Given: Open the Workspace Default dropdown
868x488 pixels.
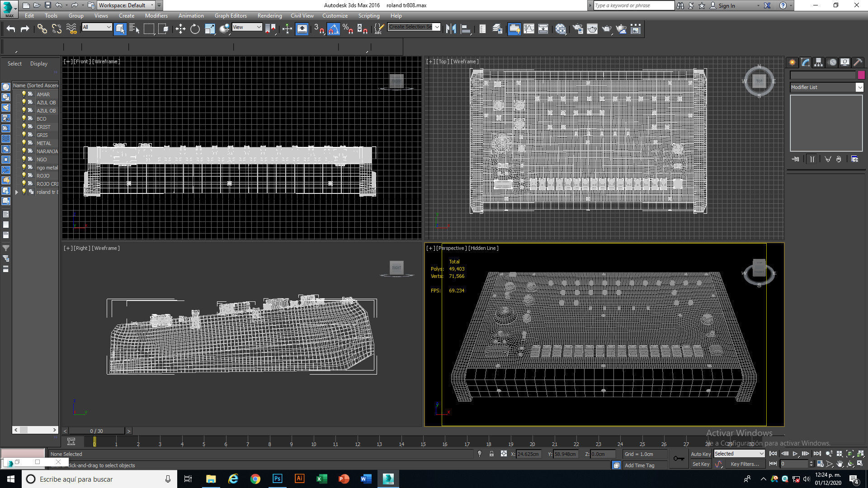Looking at the screenshot, I should [126, 5].
